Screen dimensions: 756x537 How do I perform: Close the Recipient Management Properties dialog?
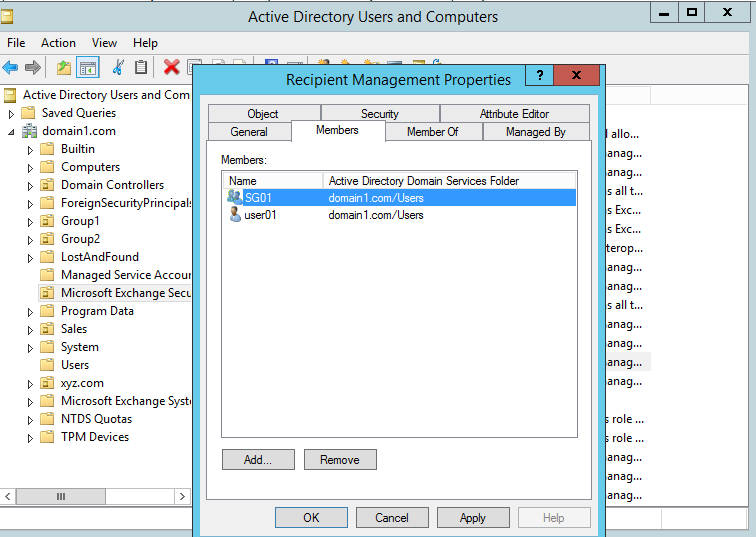[x=577, y=75]
